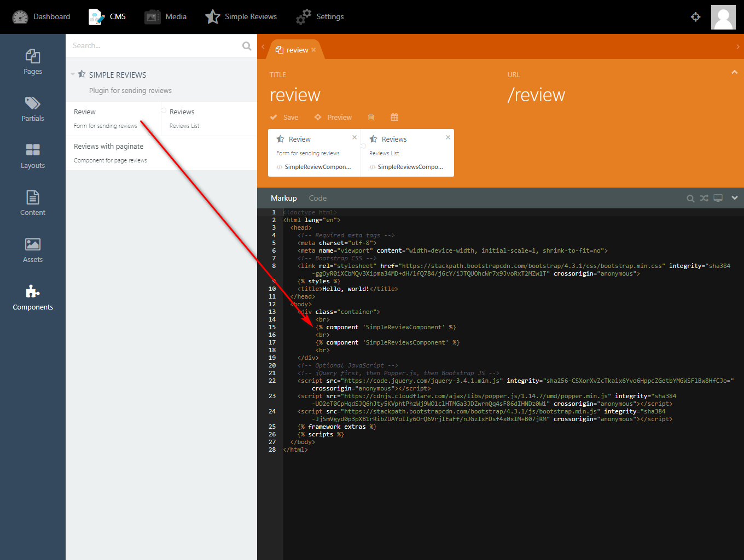Click the magnifier icon in search box
Screen dimensions: 744x560
247,46
